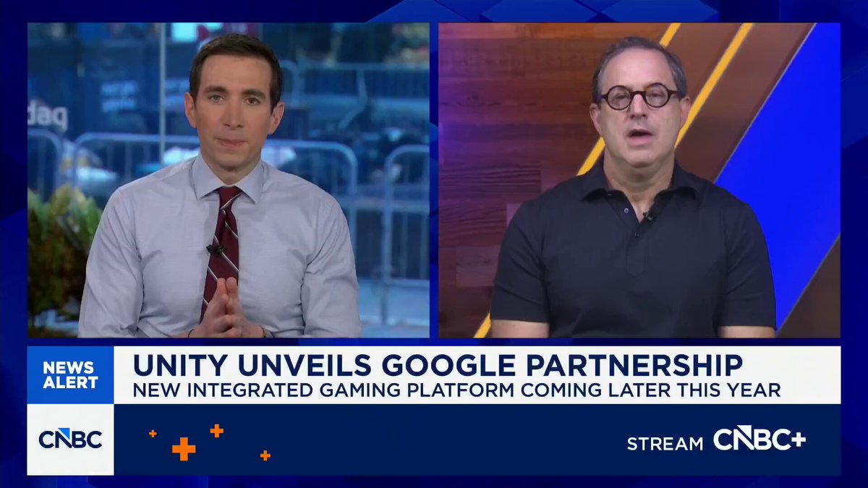Click subheadline "NEW INTEGRATED GAMING PLATFORM COMING LATER THIS YEAR"
Screen dimensions: 868x488
coord(456,390)
